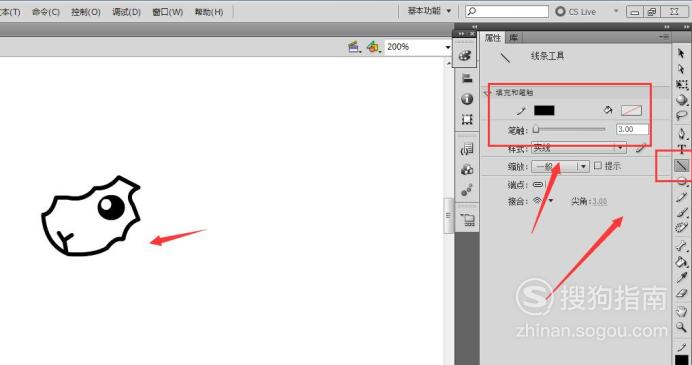692x365 pixels.
Task: Switch to the 库 library tab
Action: point(513,38)
